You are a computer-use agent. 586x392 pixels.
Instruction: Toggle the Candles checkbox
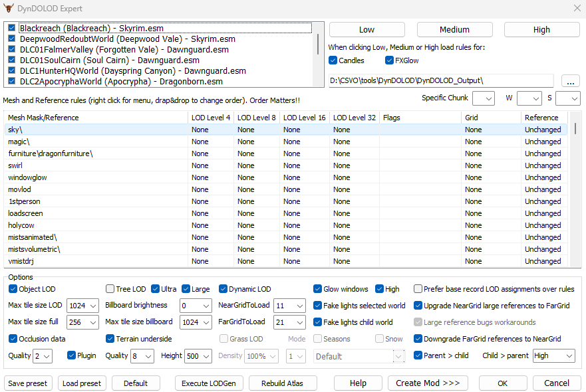click(333, 60)
